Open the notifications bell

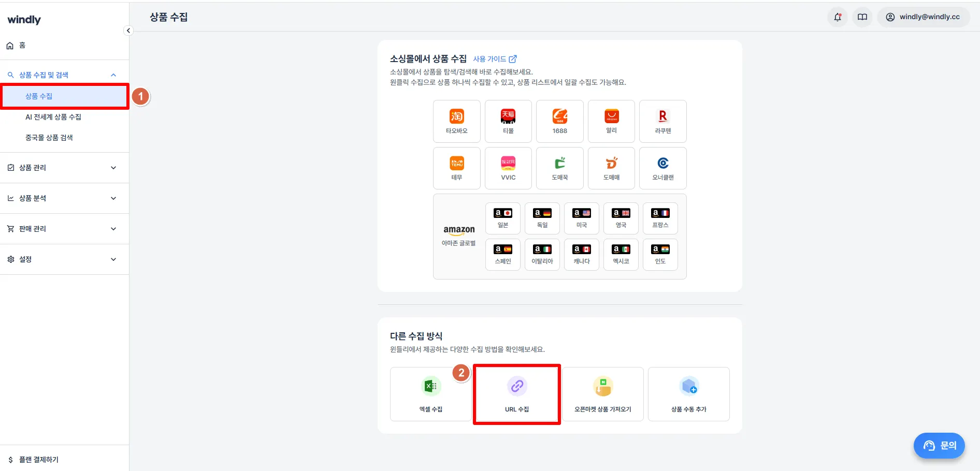click(838, 17)
